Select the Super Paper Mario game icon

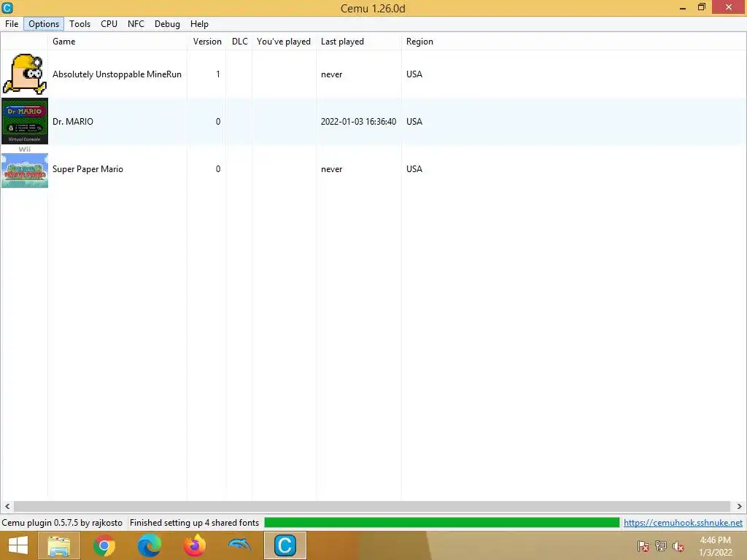(x=25, y=168)
